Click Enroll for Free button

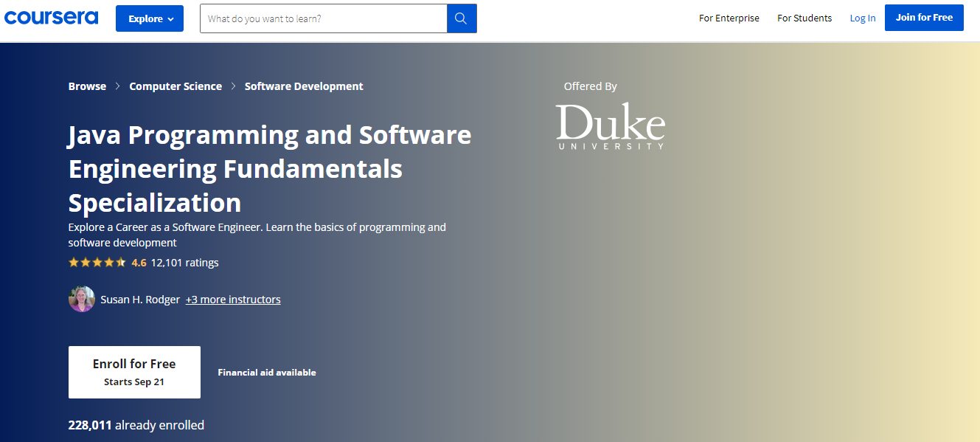(x=134, y=372)
